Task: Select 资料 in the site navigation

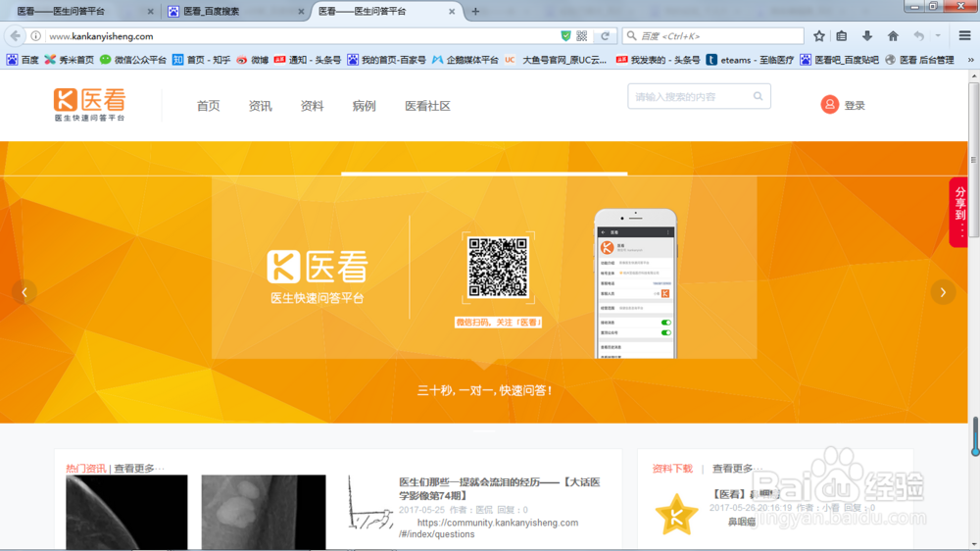Action: point(312,106)
